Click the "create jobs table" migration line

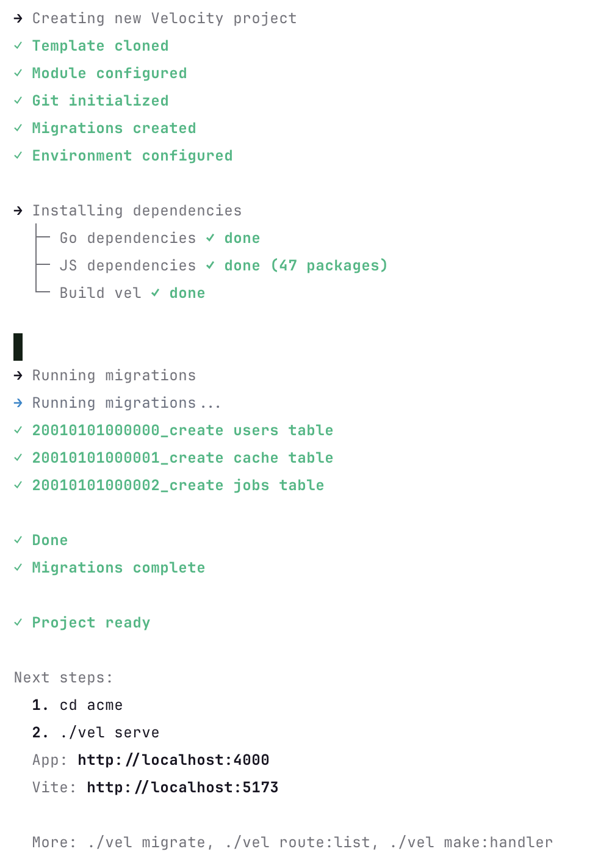[178, 485]
